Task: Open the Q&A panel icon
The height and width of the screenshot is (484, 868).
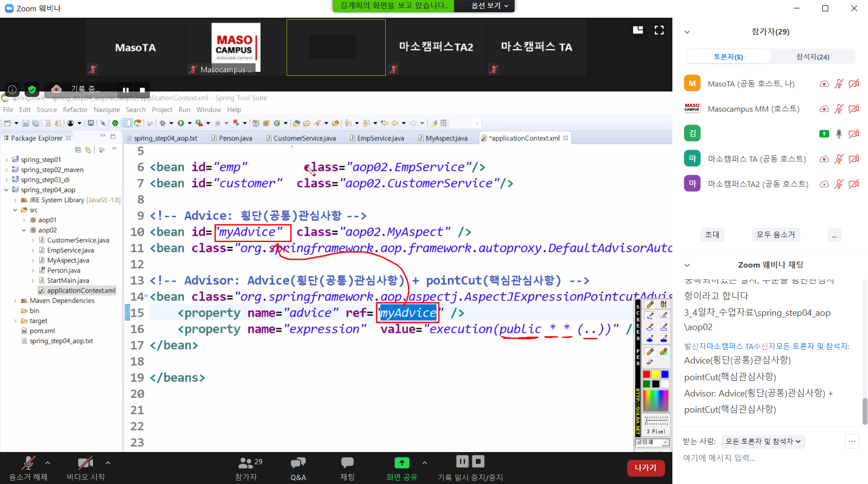Action: point(298,463)
